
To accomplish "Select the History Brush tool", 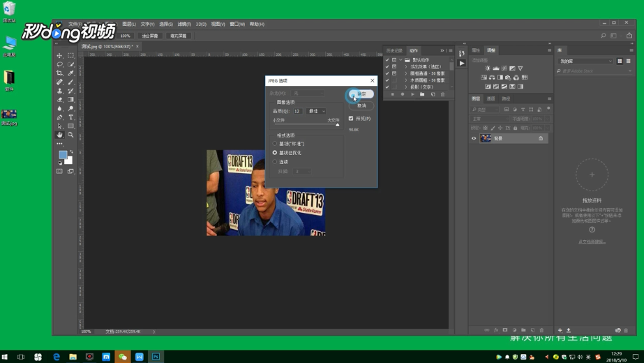I will coord(70,91).
